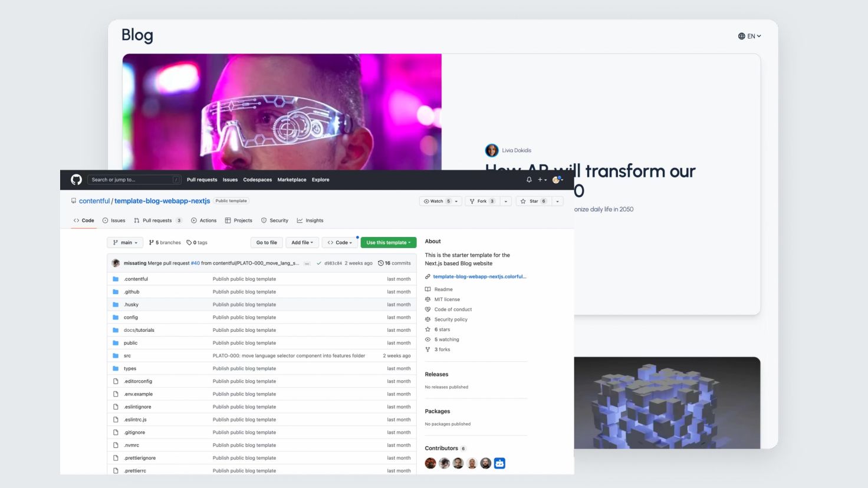Image resolution: width=868 pixels, height=488 pixels.
Task: Open the .husky folder
Action: click(x=131, y=305)
